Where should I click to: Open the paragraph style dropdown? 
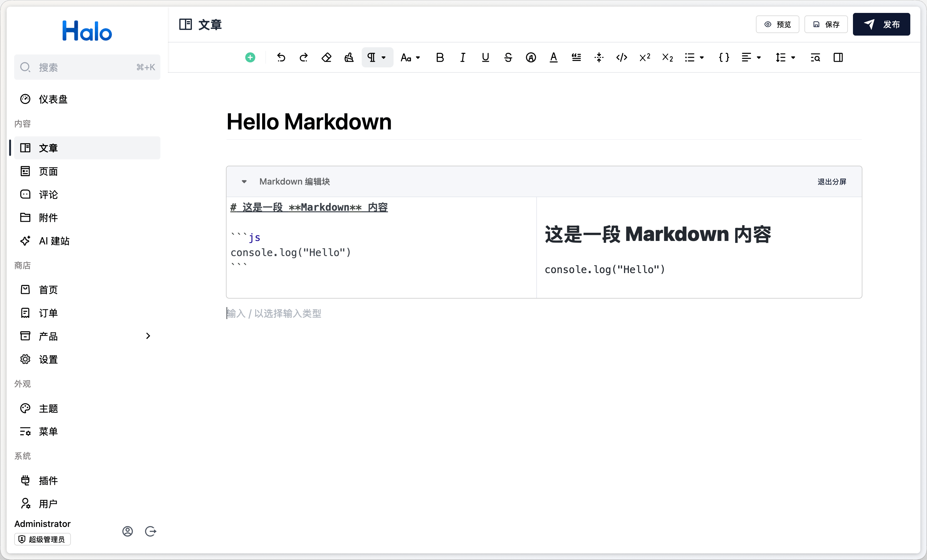pyautogui.click(x=377, y=58)
